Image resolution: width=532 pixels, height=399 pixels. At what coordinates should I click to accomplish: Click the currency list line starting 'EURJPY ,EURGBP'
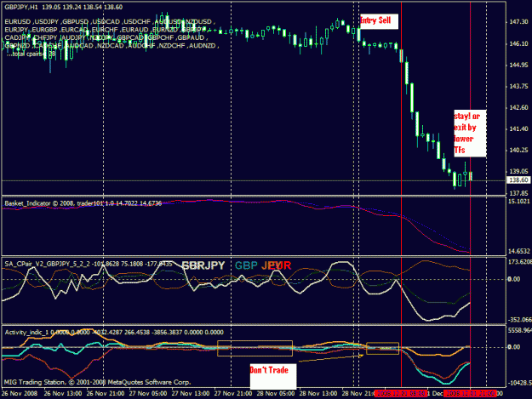click(x=106, y=30)
